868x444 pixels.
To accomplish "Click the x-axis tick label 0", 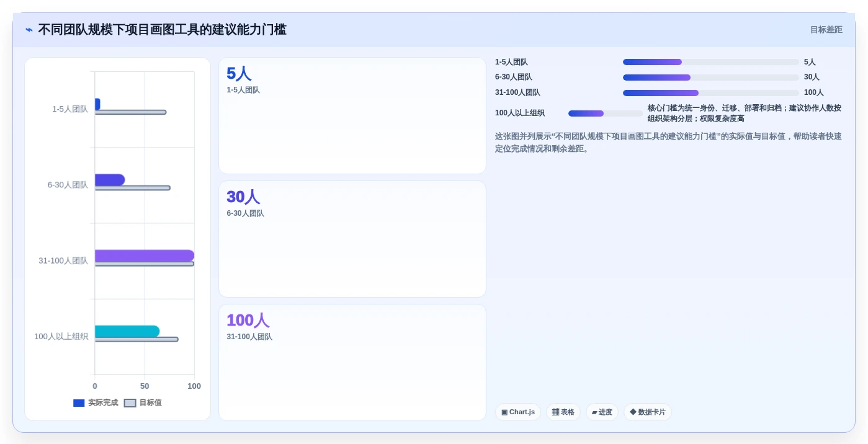I will pos(95,386).
